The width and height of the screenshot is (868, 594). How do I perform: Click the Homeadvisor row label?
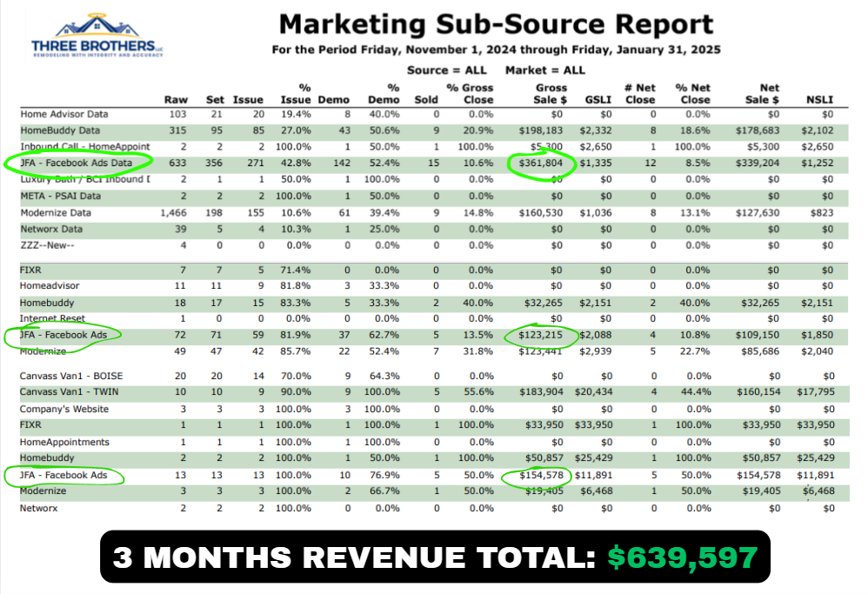tap(50, 285)
